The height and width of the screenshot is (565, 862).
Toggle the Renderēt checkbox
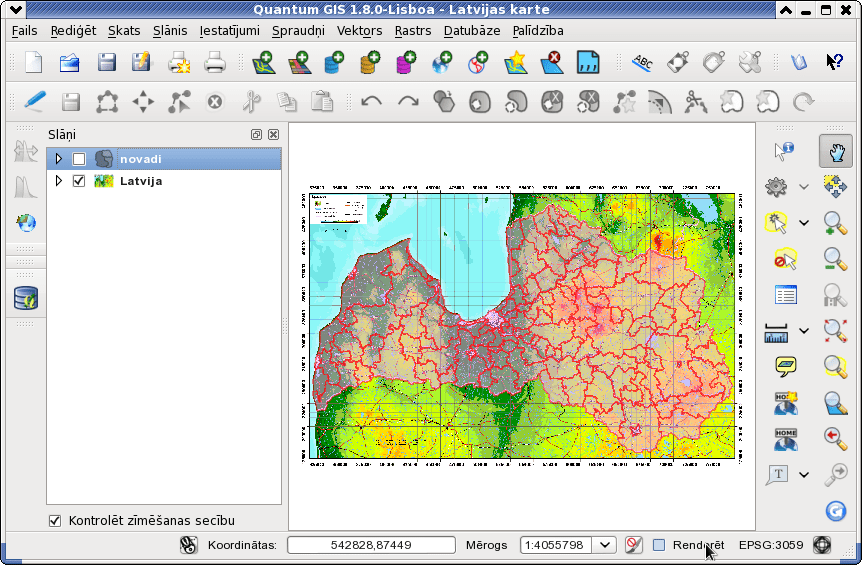pyautogui.click(x=659, y=545)
